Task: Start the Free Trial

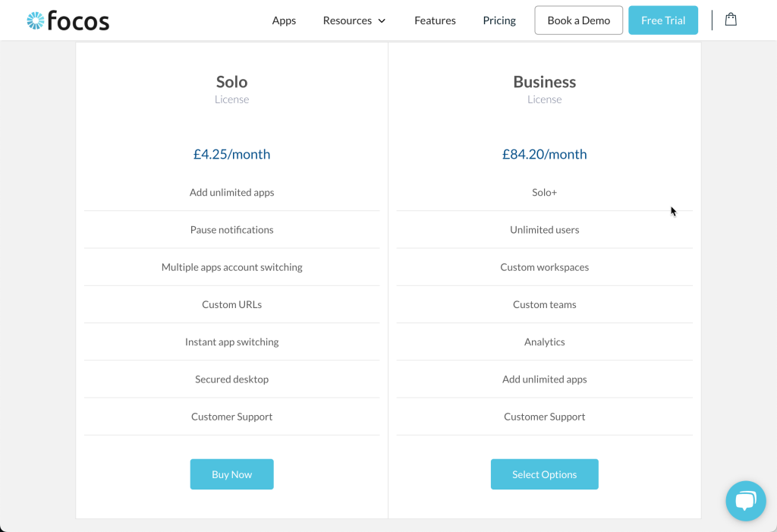Action: point(663,20)
